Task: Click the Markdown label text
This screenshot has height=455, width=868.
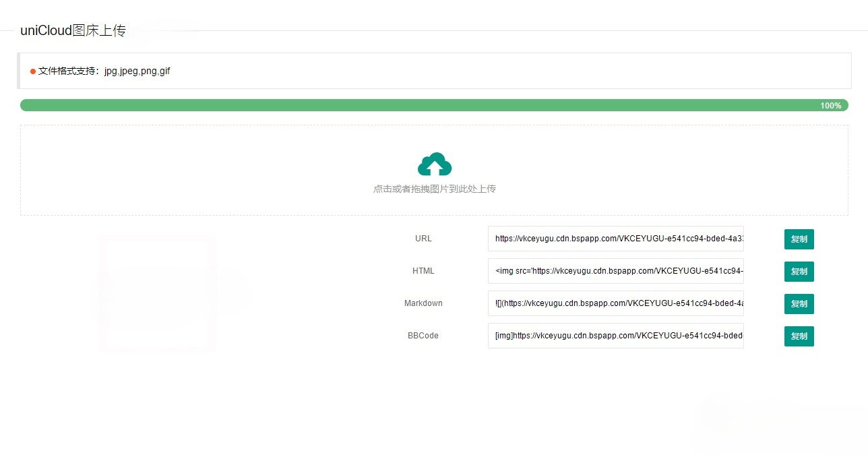Action: 423,303
